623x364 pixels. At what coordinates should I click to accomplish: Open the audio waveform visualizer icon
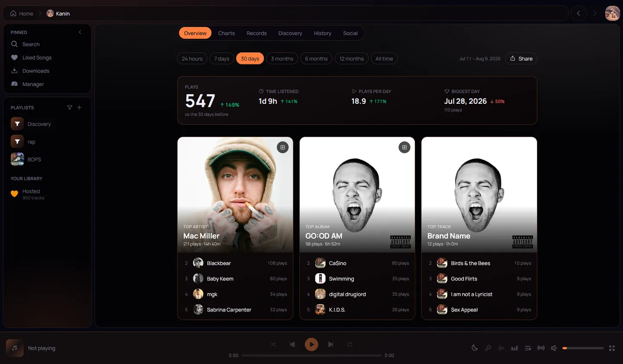tap(501, 348)
